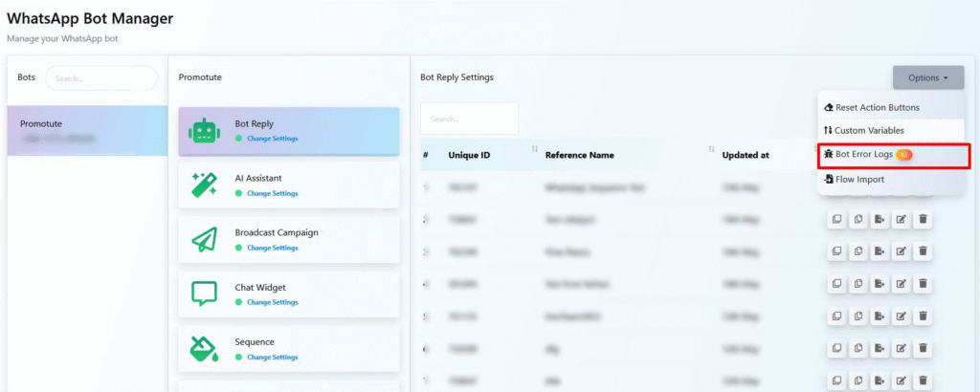Select the Promotute bot in Bots list
This screenshot has width=980, height=392.
(x=87, y=130)
